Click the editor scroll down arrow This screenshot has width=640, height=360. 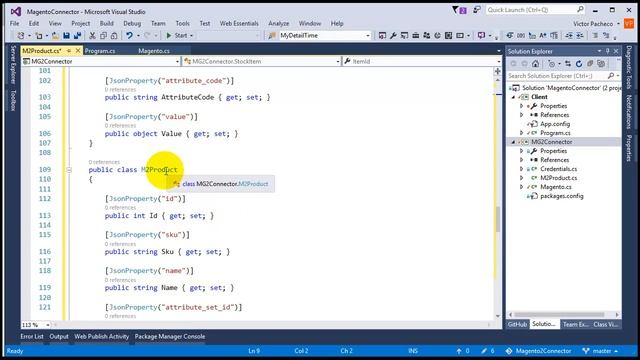click(498, 316)
